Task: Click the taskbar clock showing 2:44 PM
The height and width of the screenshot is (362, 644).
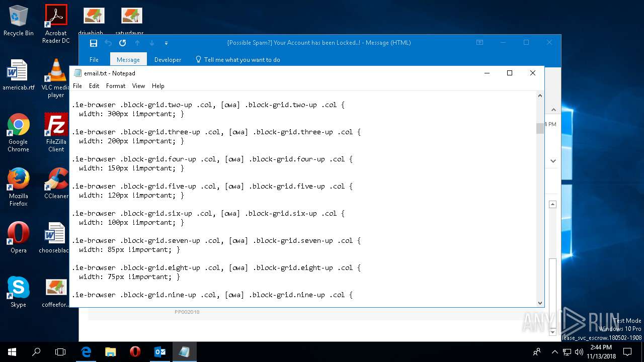Action: (601, 352)
